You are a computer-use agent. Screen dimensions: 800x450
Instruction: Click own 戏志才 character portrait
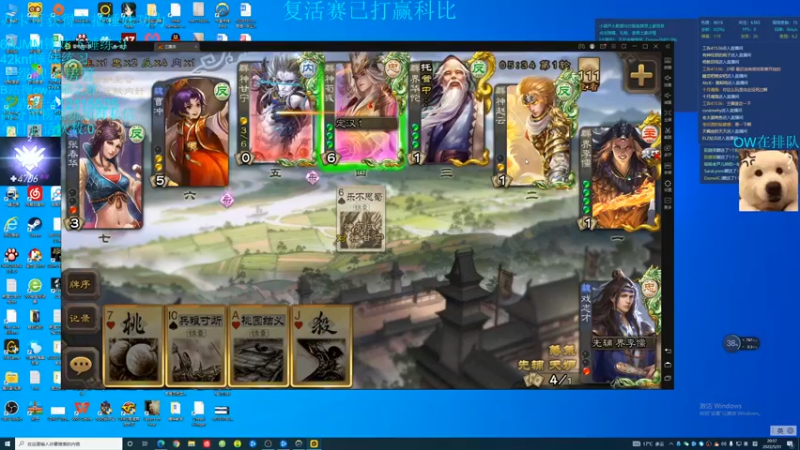point(619,329)
